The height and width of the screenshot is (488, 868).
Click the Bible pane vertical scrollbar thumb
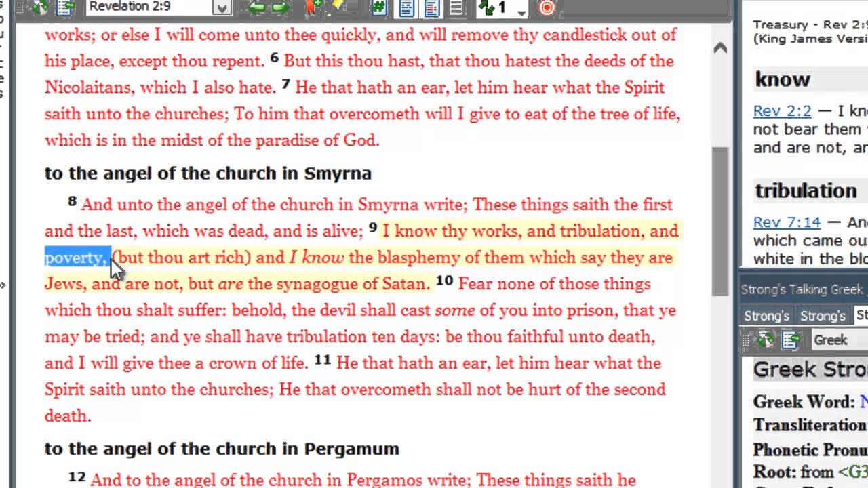point(720,220)
